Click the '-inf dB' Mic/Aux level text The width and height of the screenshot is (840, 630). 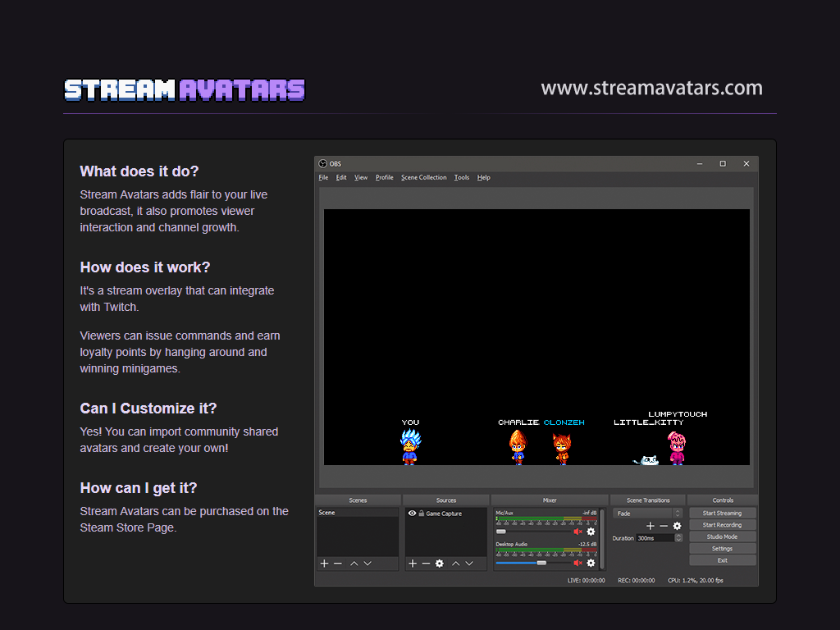pyautogui.click(x=589, y=513)
